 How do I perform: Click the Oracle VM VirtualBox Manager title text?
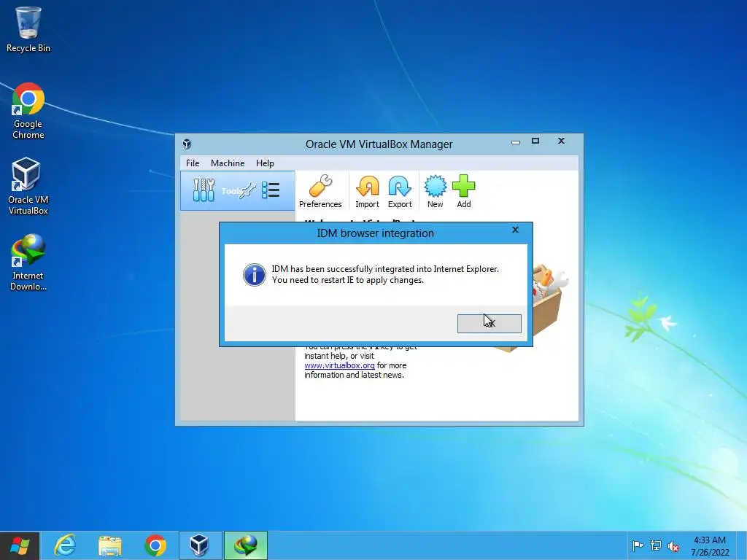[x=379, y=144]
